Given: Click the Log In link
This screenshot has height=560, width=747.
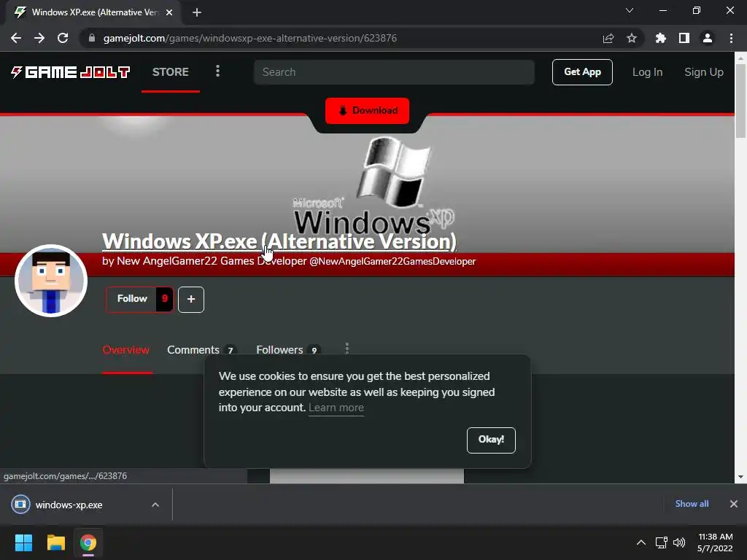Looking at the screenshot, I should click(x=648, y=72).
